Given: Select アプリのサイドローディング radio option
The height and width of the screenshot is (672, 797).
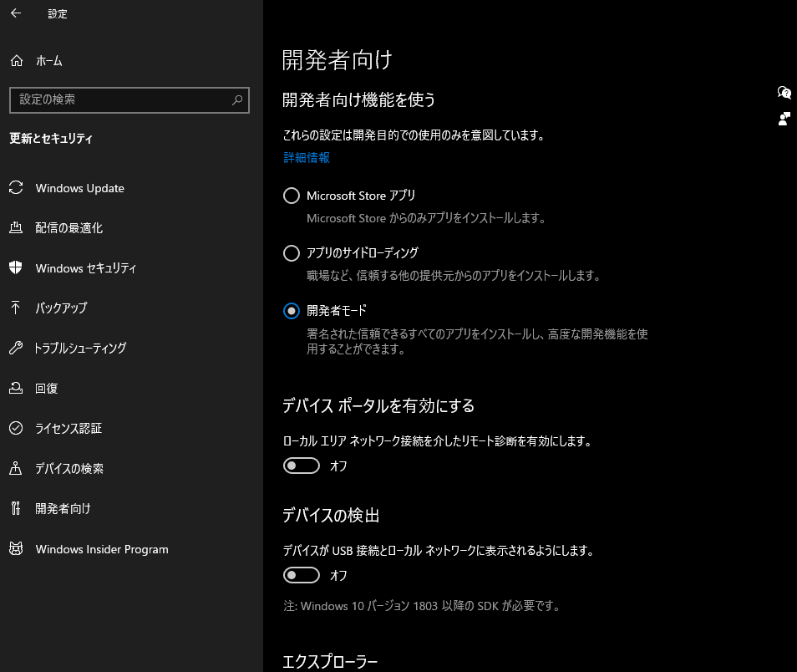Looking at the screenshot, I should coord(292,252).
